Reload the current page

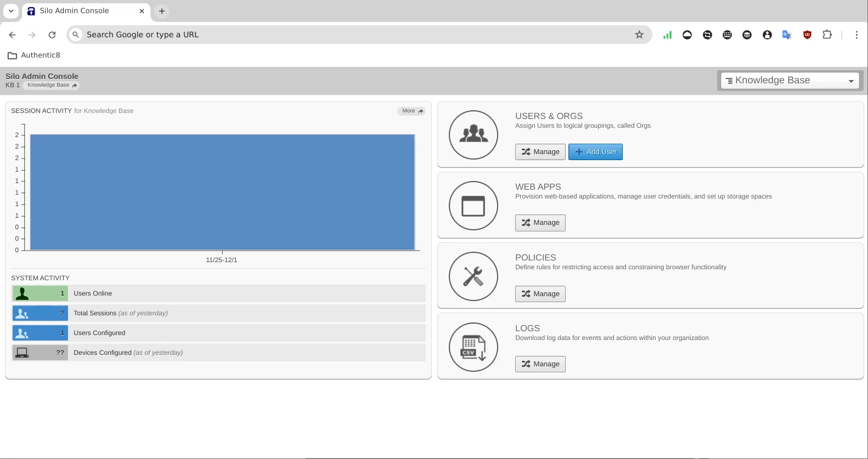(x=52, y=35)
